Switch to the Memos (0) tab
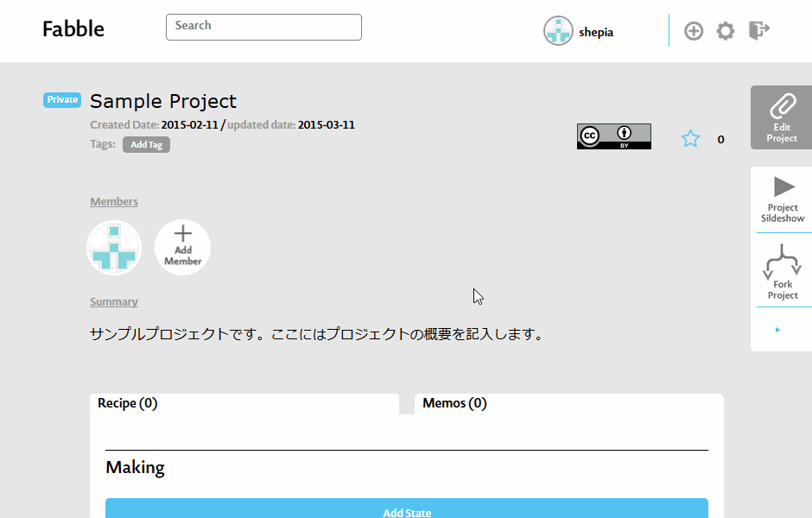Screen dimensions: 812x518 568,404
